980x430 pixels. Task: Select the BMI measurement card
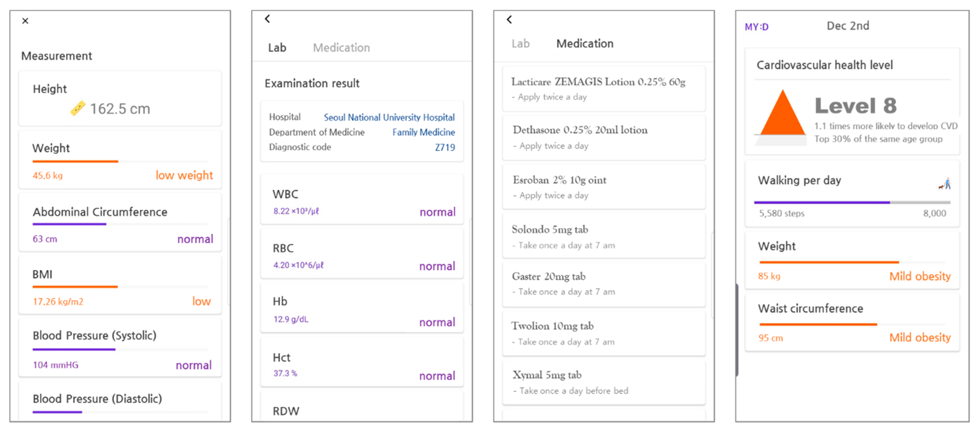pos(120,286)
